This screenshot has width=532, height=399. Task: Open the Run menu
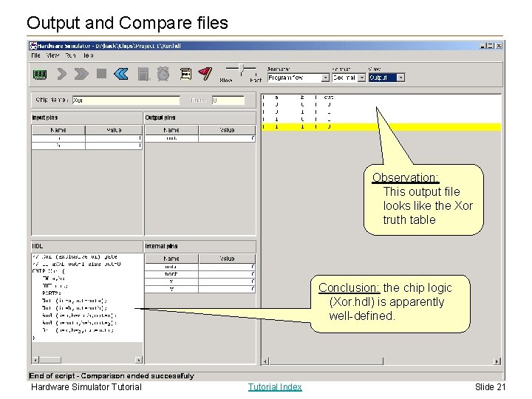71,55
